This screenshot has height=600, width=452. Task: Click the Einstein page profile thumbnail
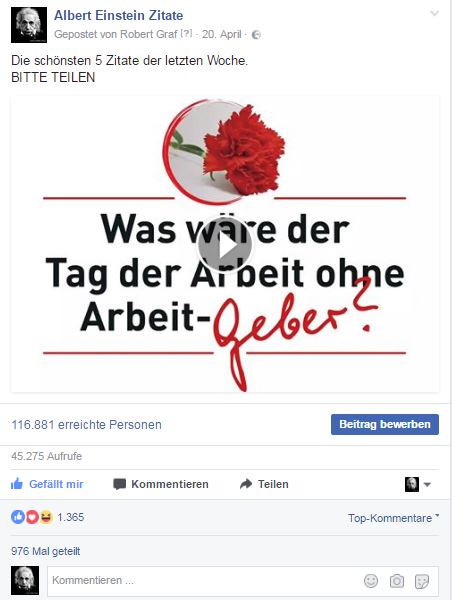click(x=29, y=25)
